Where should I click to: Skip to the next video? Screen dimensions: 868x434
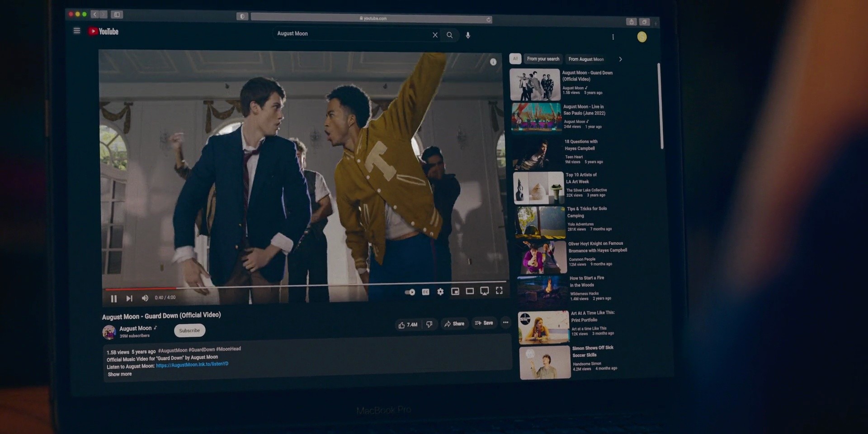[x=129, y=298]
